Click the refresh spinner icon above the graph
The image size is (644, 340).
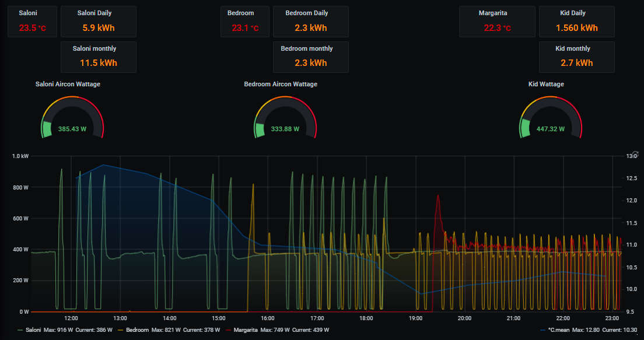coord(636,153)
